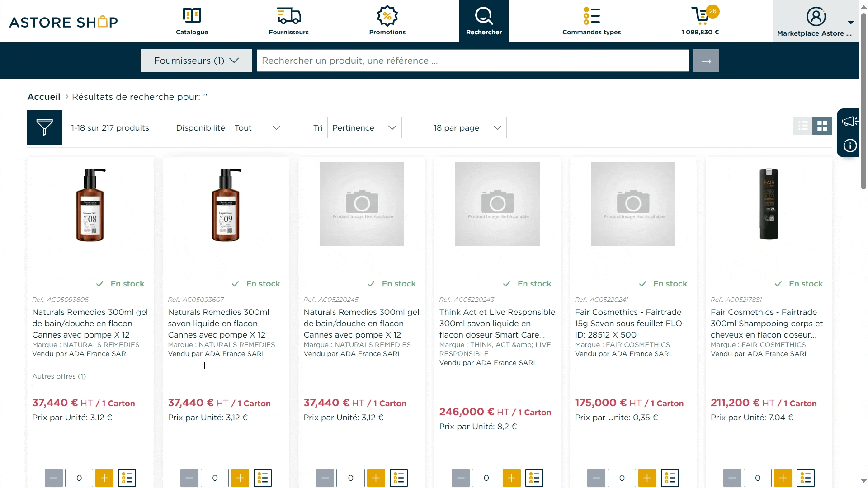Add Fair Cosmethics 15g Savon to commande type

(x=670, y=478)
